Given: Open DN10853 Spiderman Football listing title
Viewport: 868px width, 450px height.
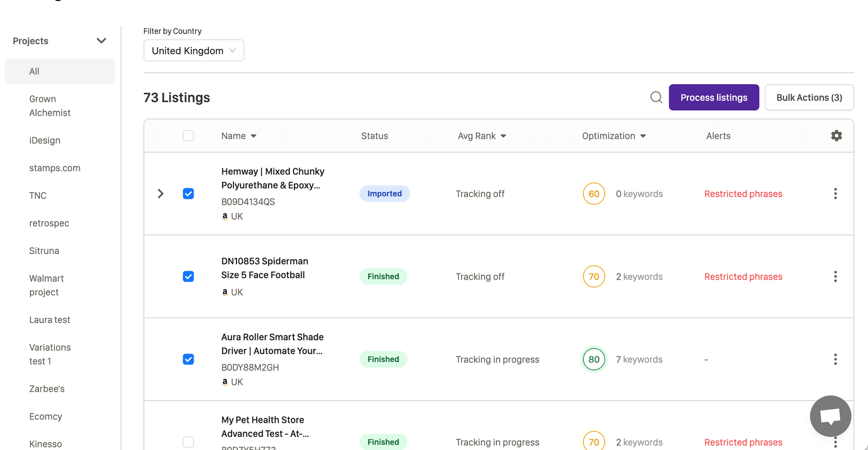Looking at the screenshot, I should [265, 268].
